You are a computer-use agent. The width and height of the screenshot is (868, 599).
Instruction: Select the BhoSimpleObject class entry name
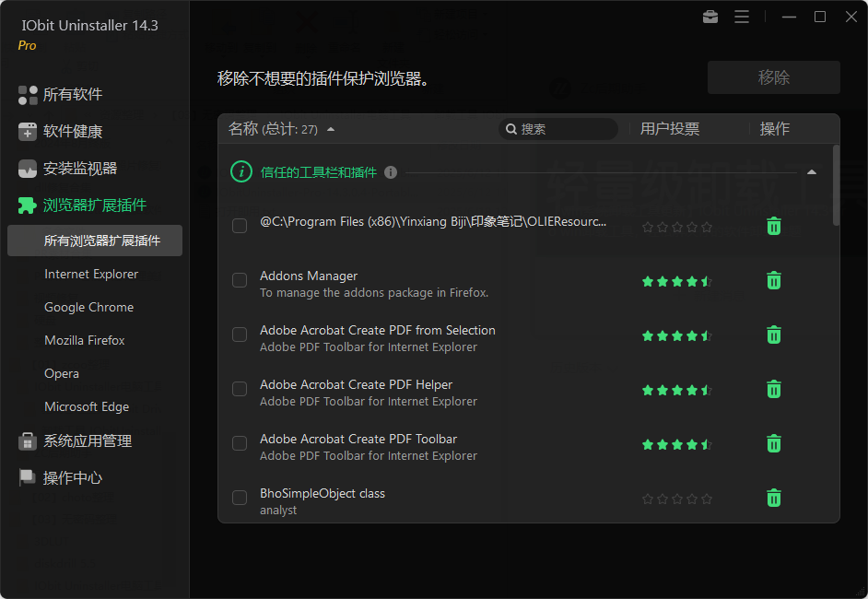coord(323,493)
